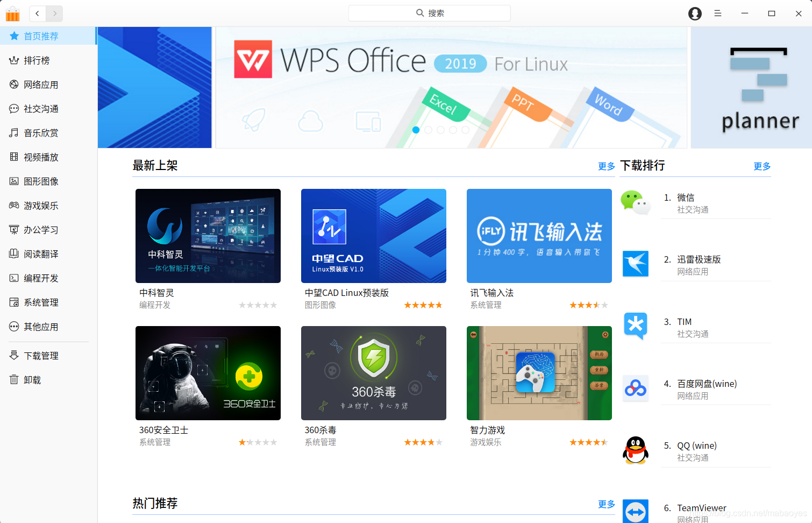Click the picture icon beside 图形图像
Viewport: 812px width, 523px height.
coord(14,181)
